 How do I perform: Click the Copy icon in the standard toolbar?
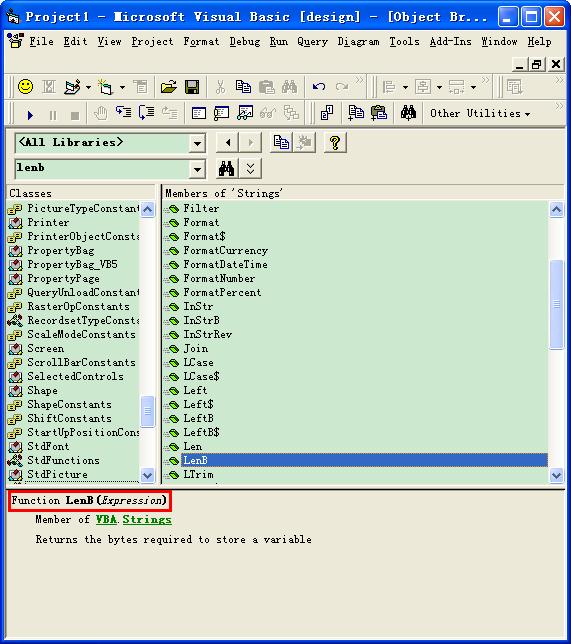(243, 87)
